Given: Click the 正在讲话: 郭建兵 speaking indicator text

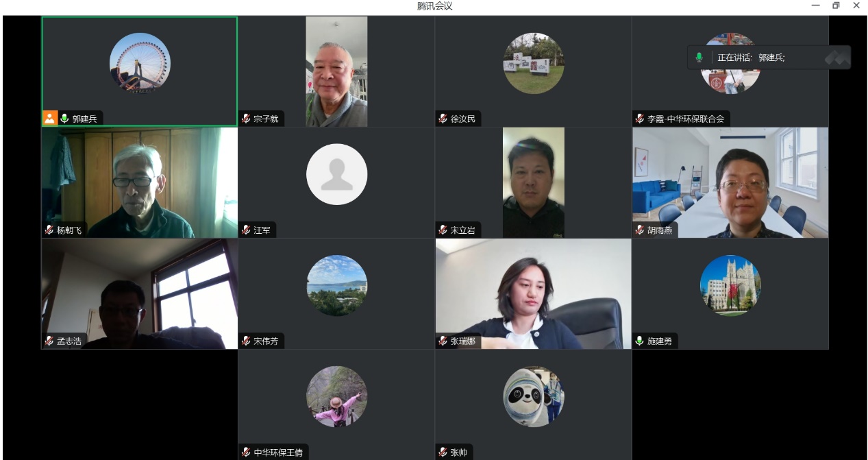Looking at the screenshot, I should click(x=751, y=58).
